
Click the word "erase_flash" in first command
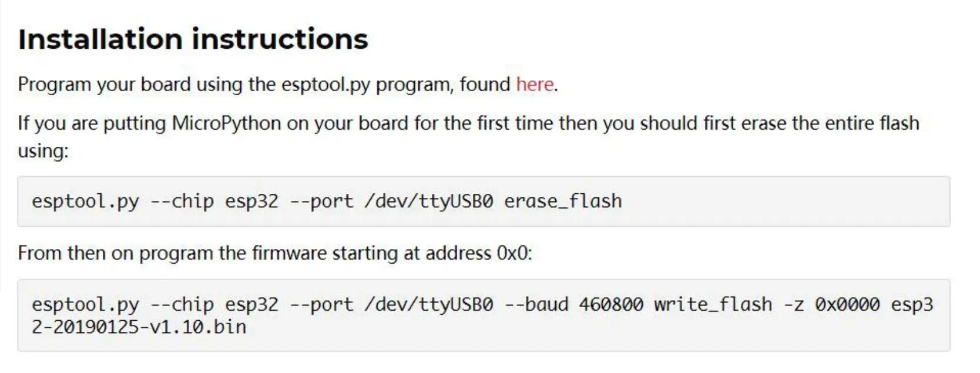563,201
